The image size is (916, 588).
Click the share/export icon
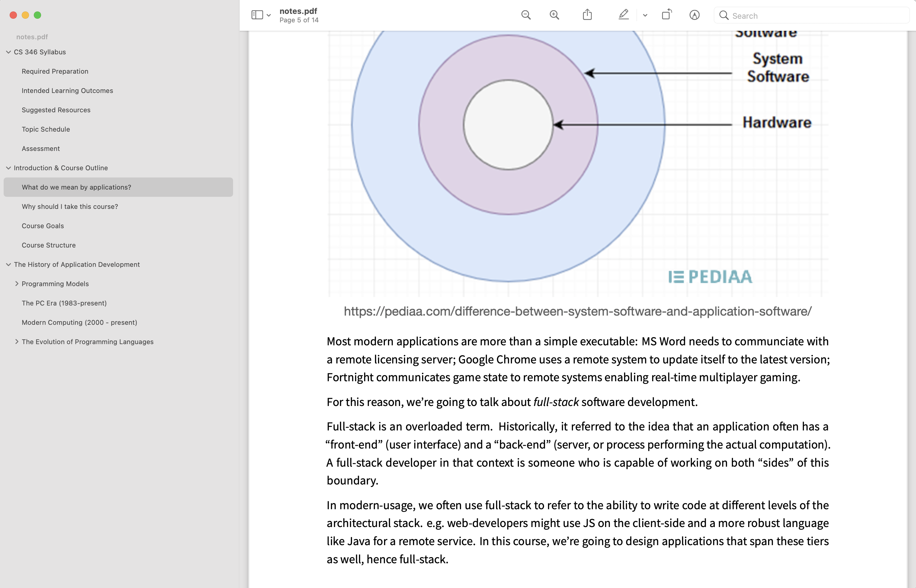pos(587,15)
